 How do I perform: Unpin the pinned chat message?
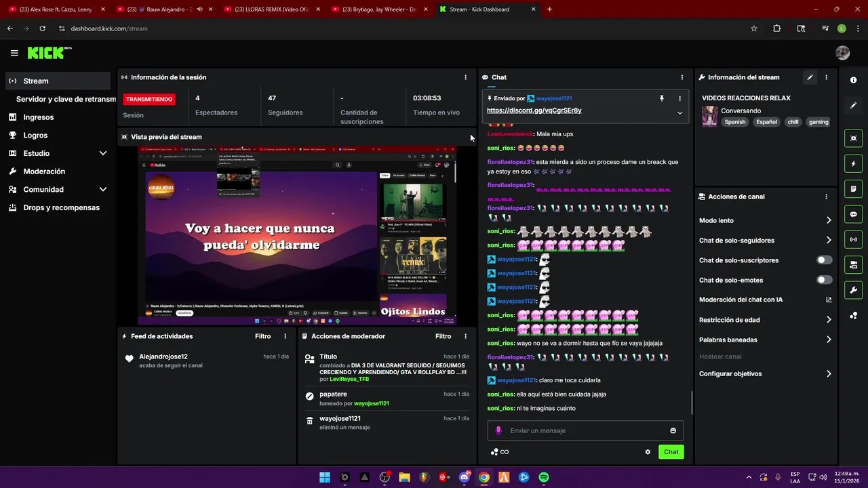click(662, 98)
